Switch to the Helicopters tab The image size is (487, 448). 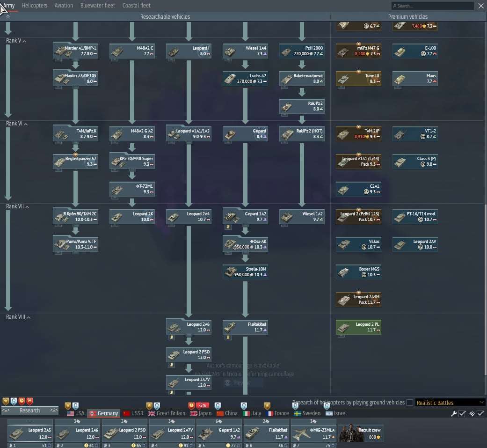tap(35, 6)
